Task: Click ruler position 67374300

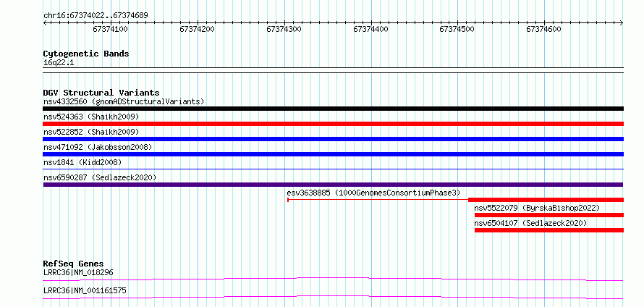Action: [x=284, y=29]
